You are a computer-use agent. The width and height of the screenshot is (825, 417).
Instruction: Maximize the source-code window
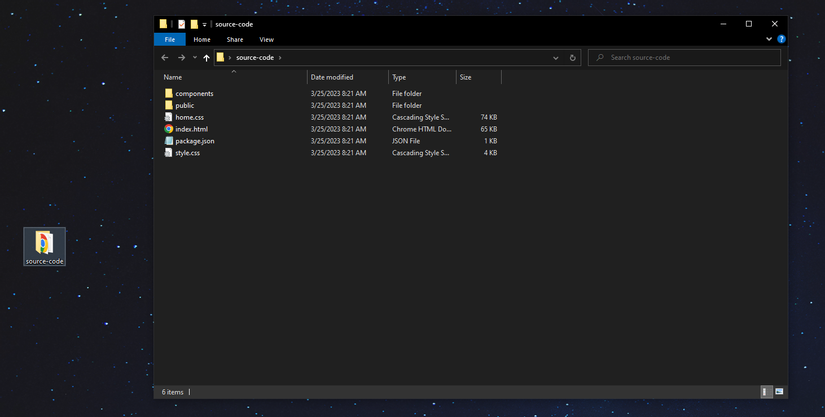(x=749, y=24)
